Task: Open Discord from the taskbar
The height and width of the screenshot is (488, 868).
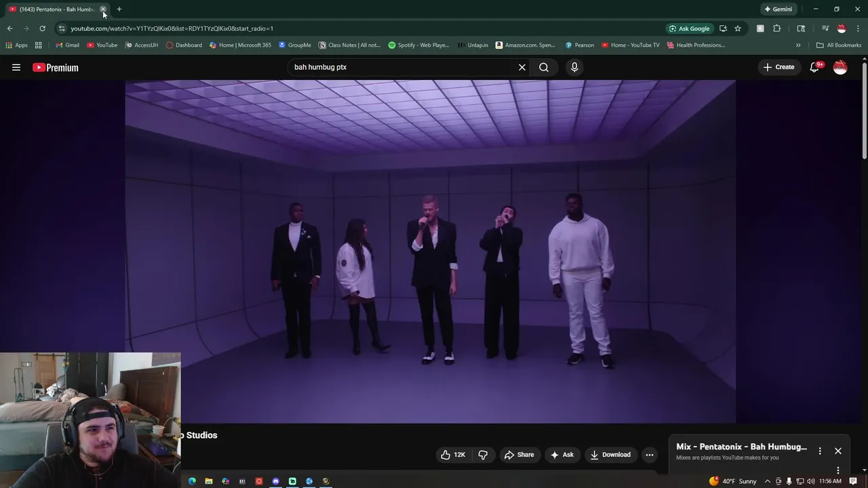Action: pos(276,481)
